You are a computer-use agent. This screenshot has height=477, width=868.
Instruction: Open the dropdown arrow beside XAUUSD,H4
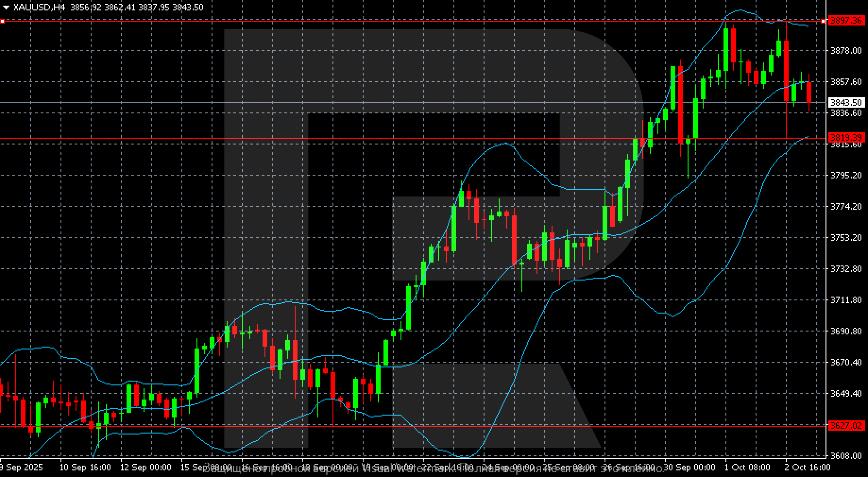[x=6, y=7]
